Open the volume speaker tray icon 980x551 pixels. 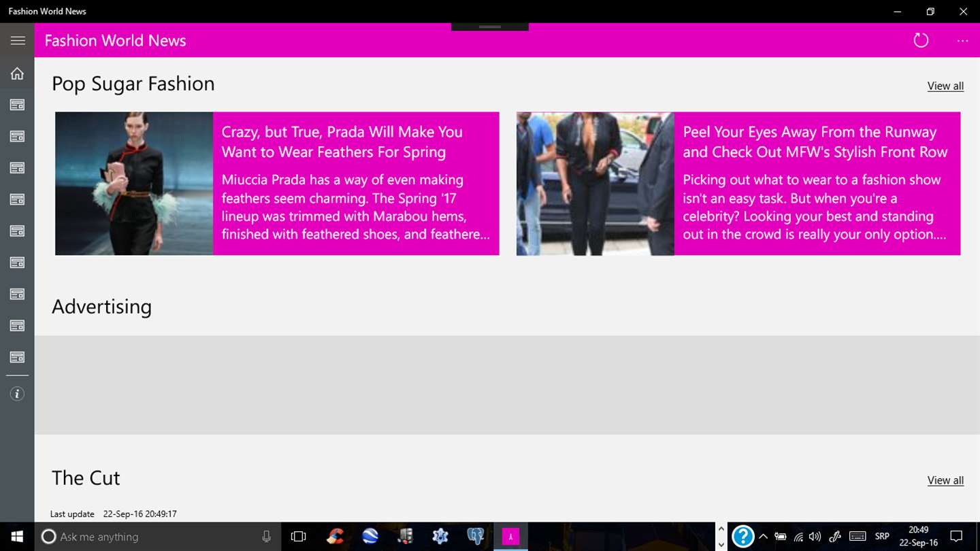tap(815, 537)
